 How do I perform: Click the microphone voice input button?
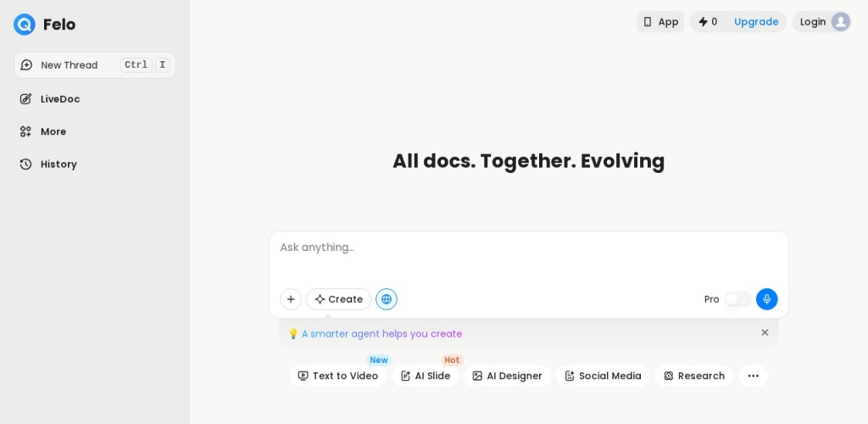[766, 299]
